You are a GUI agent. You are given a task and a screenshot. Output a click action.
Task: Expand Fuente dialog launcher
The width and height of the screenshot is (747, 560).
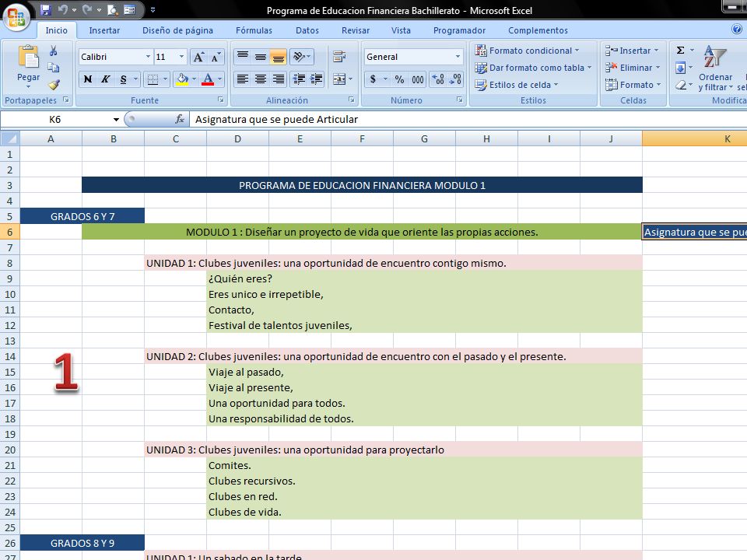[220, 100]
